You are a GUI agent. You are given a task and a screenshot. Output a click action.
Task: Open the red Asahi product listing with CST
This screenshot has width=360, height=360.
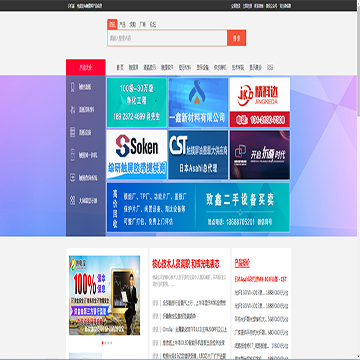[261, 279]
